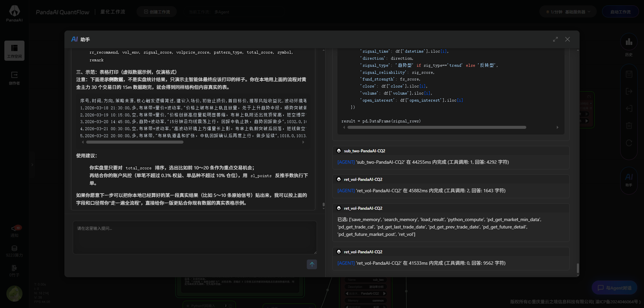Screen dimensions: 644x308
Task: Click right arrow on PandaAI-CQ2 model selector
Action: [385, 294]
